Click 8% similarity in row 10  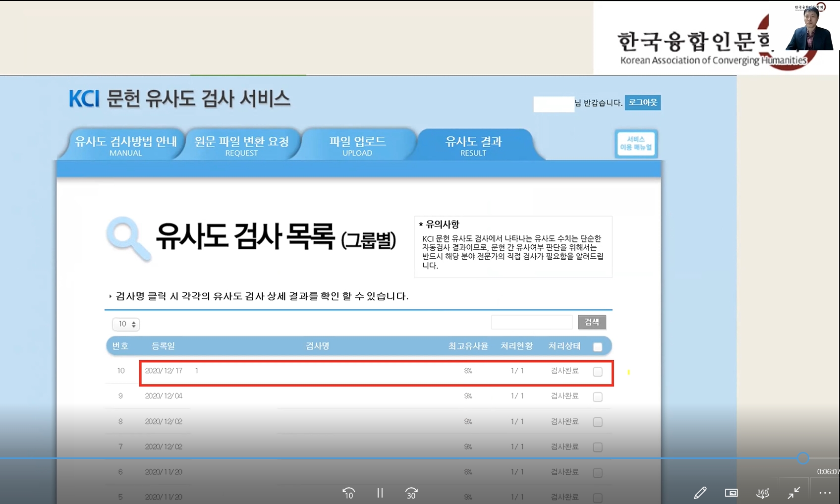(468, 371)
